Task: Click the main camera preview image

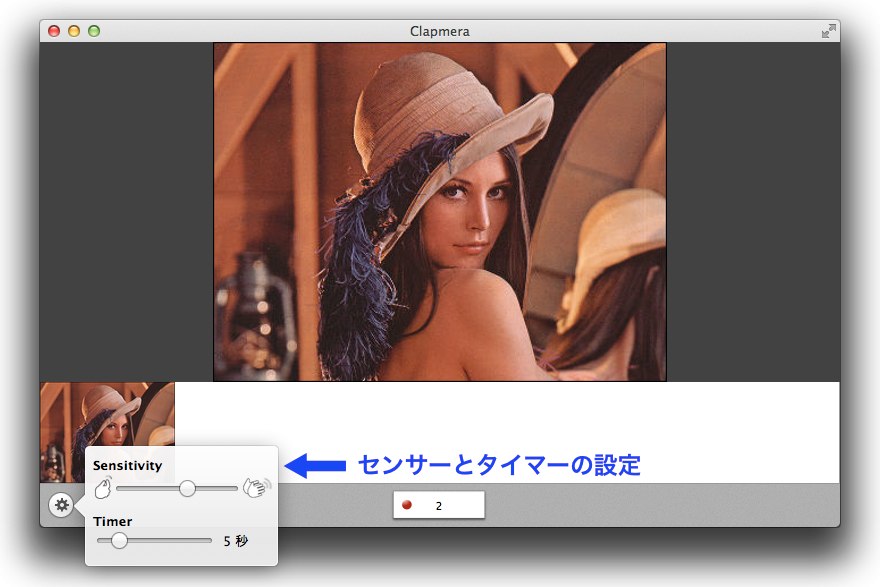Action: click(440, 212)
